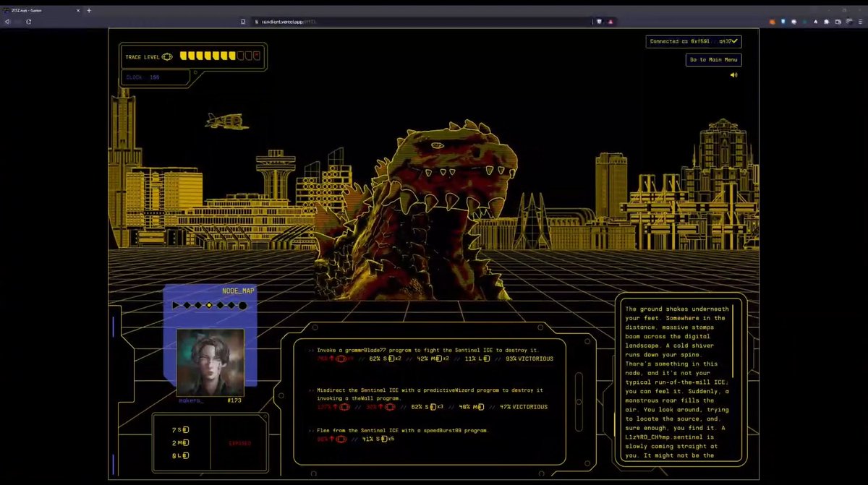The height and width of the screenshot is (485, 868).
Task: Choose Flee with speedBurst89 program option
Action: [x=399, y=434]
